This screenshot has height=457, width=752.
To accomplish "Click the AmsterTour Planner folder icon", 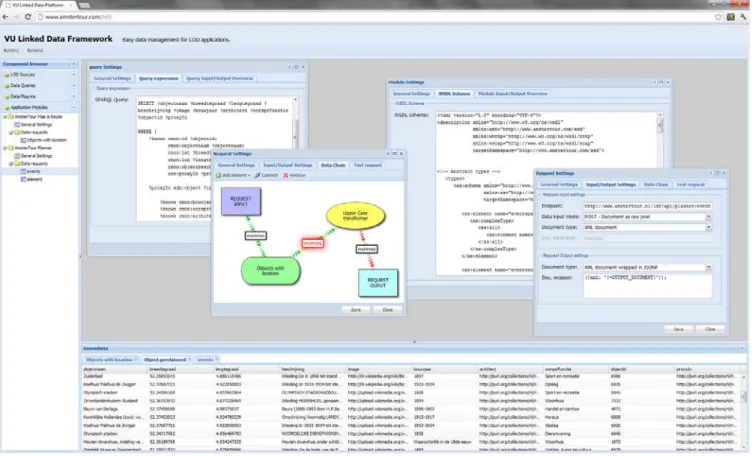I will click(x=11, y=148).
